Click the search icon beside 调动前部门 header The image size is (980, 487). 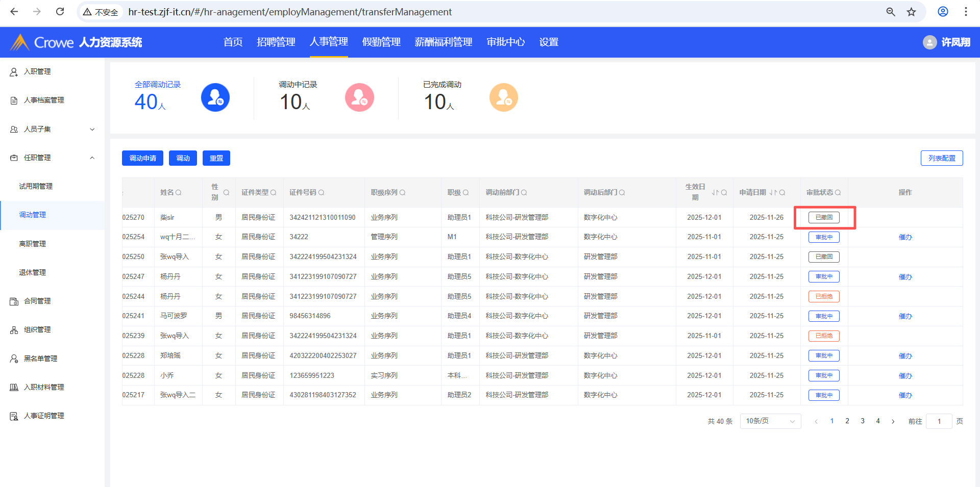pyautogui.click(x=524, y=193)
